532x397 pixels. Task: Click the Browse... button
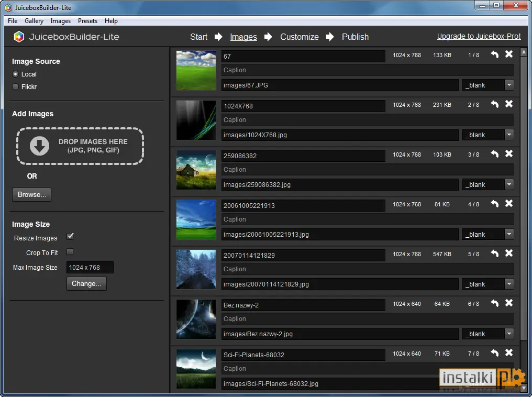(x=31, y=194)
